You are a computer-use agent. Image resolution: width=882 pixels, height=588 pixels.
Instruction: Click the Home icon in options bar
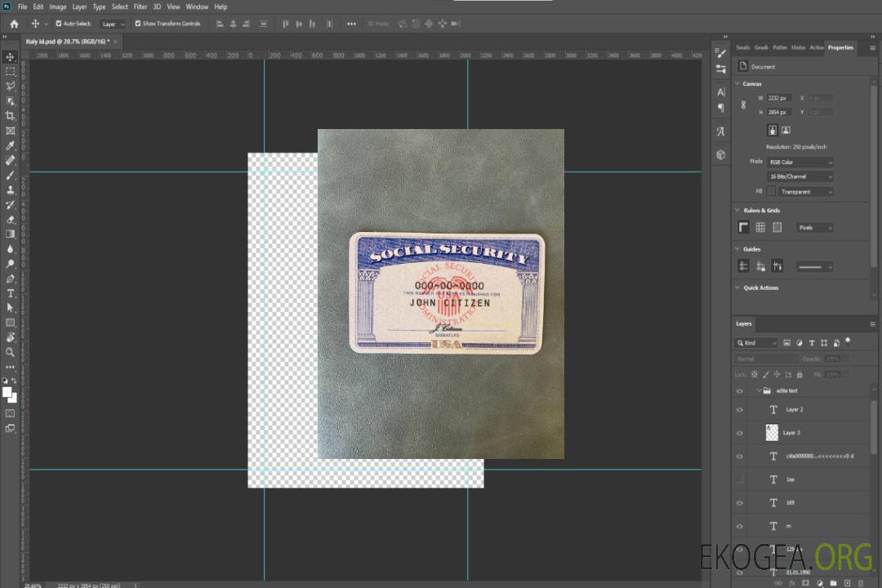pyautogui.click(x=14, y=24)
